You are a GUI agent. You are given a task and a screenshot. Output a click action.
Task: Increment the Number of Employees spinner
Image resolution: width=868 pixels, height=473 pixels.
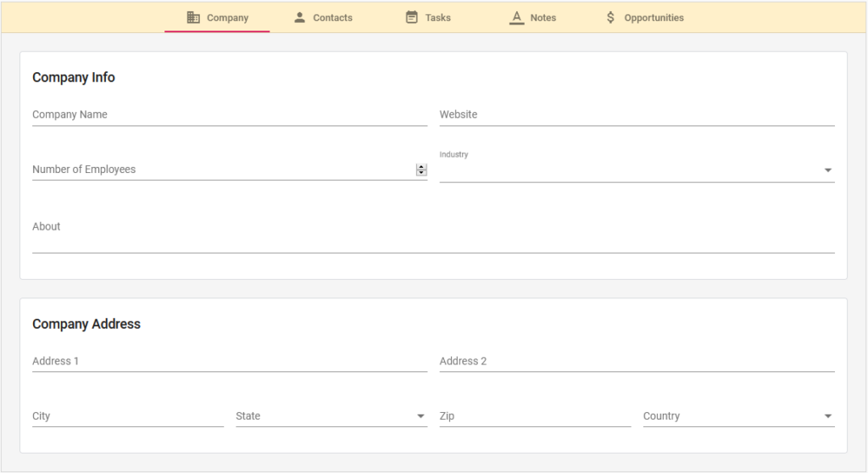tap(421, 167)
